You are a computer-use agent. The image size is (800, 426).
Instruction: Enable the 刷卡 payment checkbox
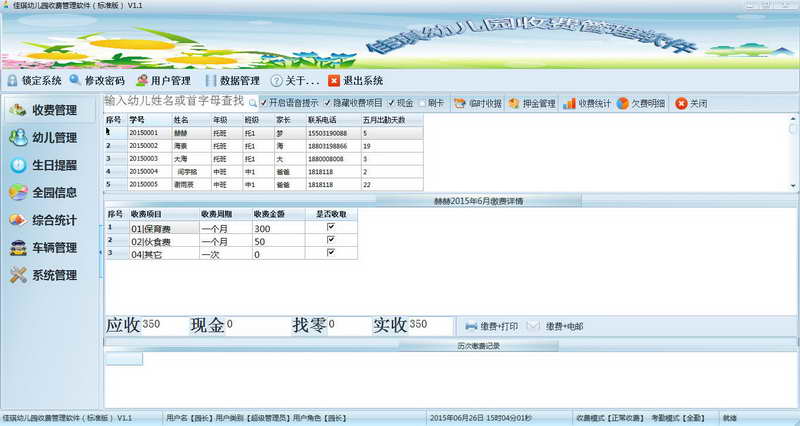click(x=423, y=103)
